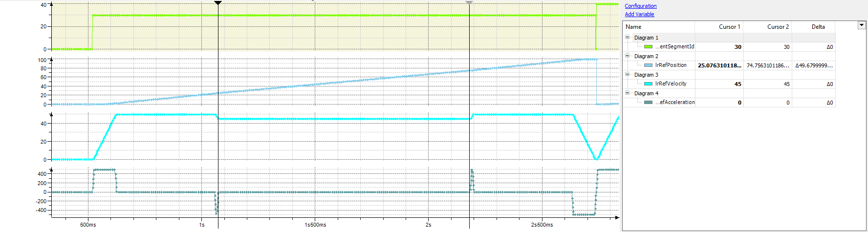Click the teal efAcceleration color swatch

[648, 103]
